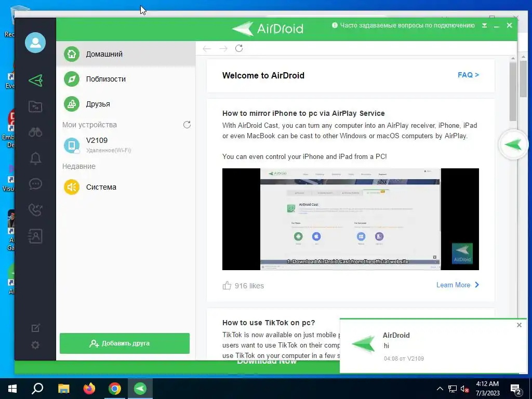The height and width of the screenshot is (399, 532).
Task: Click the Мои устройства section label
Action: [89, 125]
